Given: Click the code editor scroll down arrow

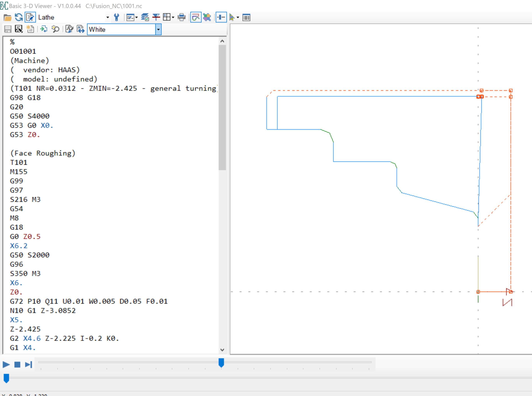Looking at the screenshot, I should 222,350.
